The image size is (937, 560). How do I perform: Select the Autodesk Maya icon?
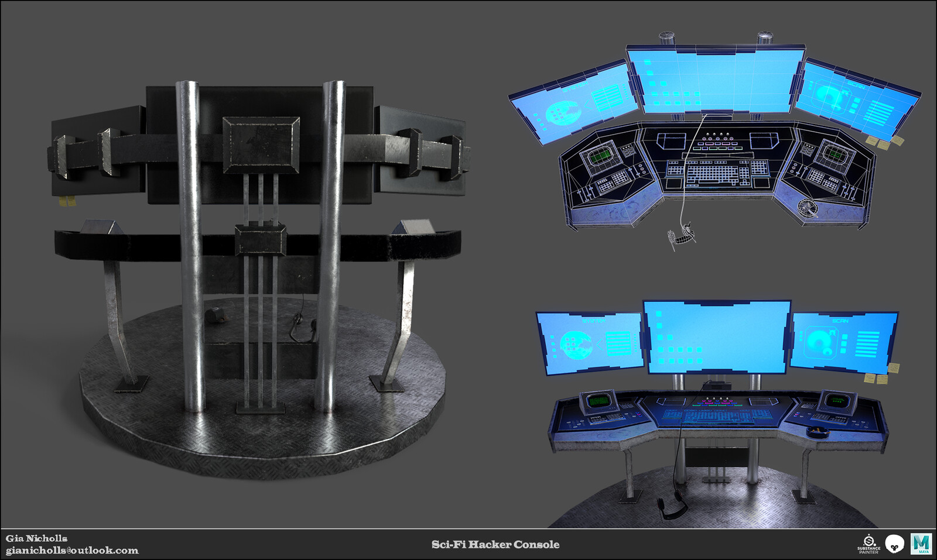921,544
